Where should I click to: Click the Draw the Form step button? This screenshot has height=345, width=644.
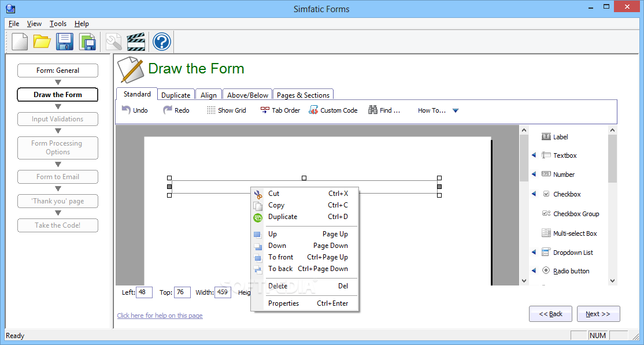pos(57,94)
